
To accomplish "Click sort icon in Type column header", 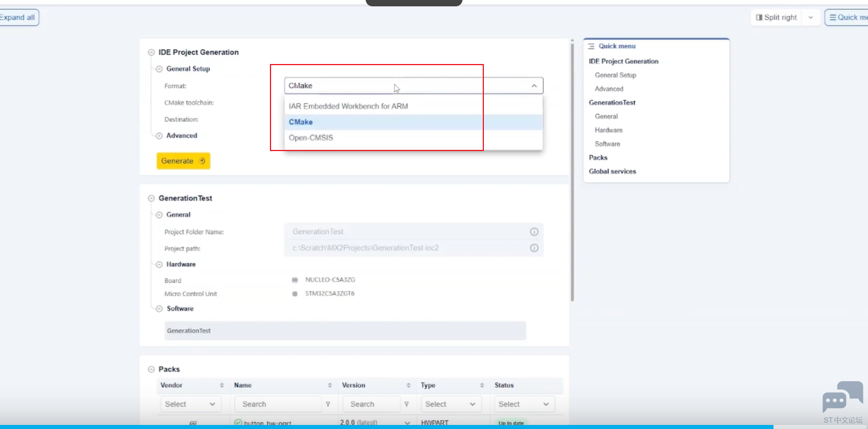I will pos(482,385).
